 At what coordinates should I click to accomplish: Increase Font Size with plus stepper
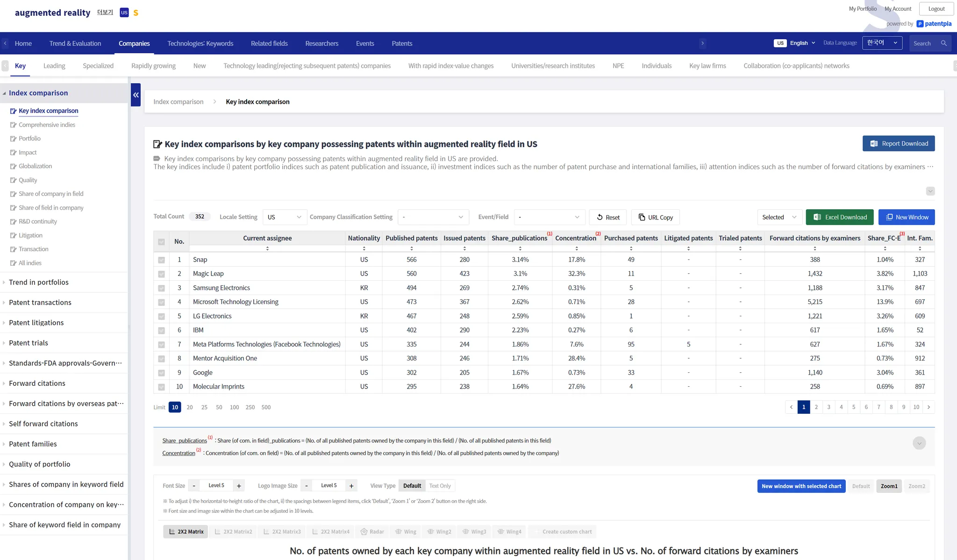[x=239, y=486]
